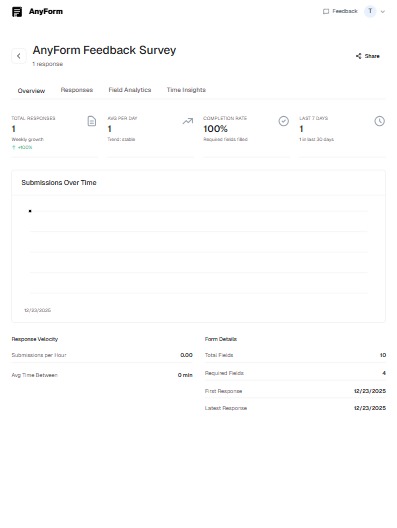This screenshot has height=528, width=397.
Task: Click the AnyForm brand name
Action: (x=46, y=11)
